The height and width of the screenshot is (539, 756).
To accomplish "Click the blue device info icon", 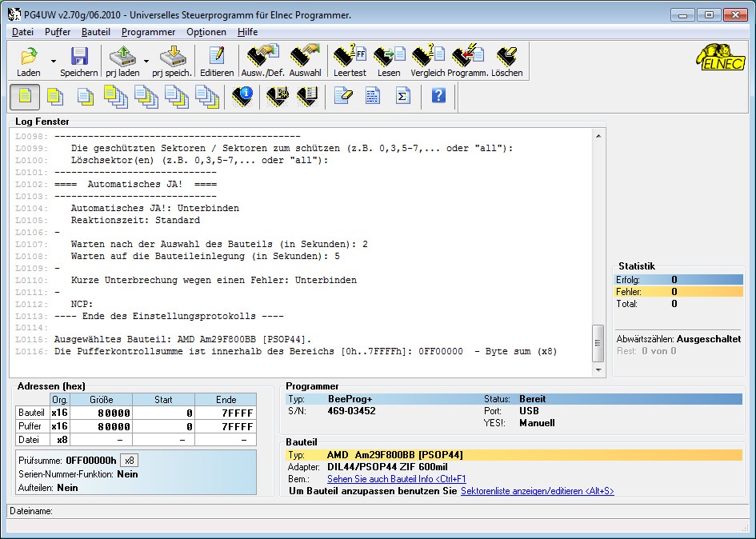I will point(242,95).
